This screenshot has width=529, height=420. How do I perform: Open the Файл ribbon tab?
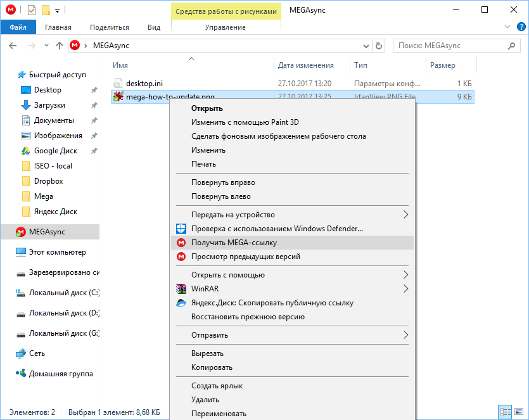tap(18, 27)
